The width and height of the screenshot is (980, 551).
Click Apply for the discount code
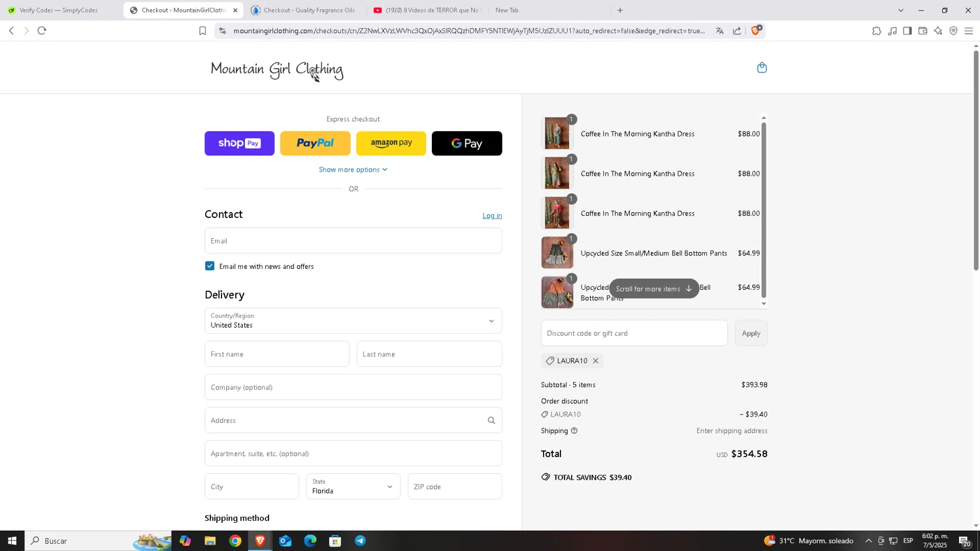coord(751,333)
